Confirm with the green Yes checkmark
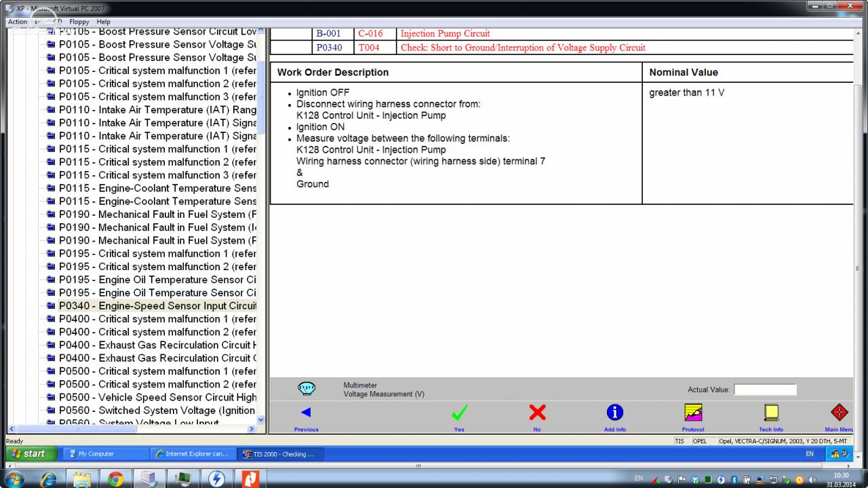Viewport: 868px width, 488px height. 460,412
